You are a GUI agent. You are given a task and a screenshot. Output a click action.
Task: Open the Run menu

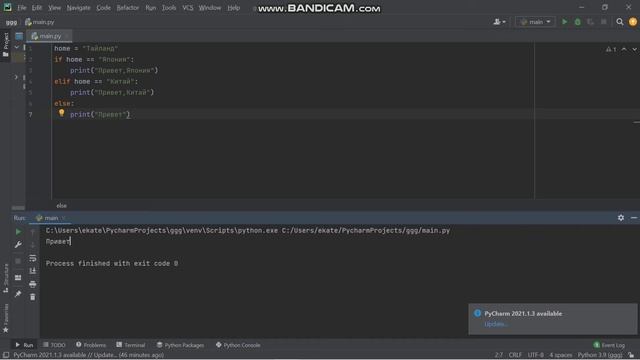(x=151, y=8)
